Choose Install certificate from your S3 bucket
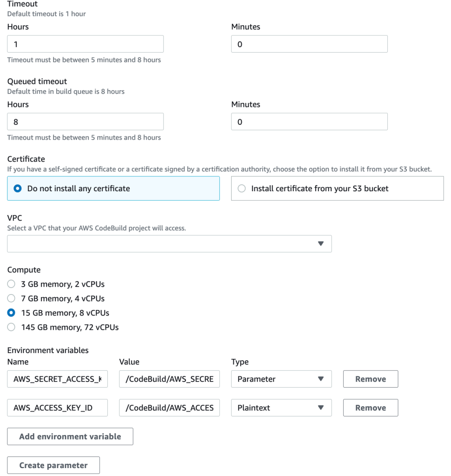 click(242, 188)
